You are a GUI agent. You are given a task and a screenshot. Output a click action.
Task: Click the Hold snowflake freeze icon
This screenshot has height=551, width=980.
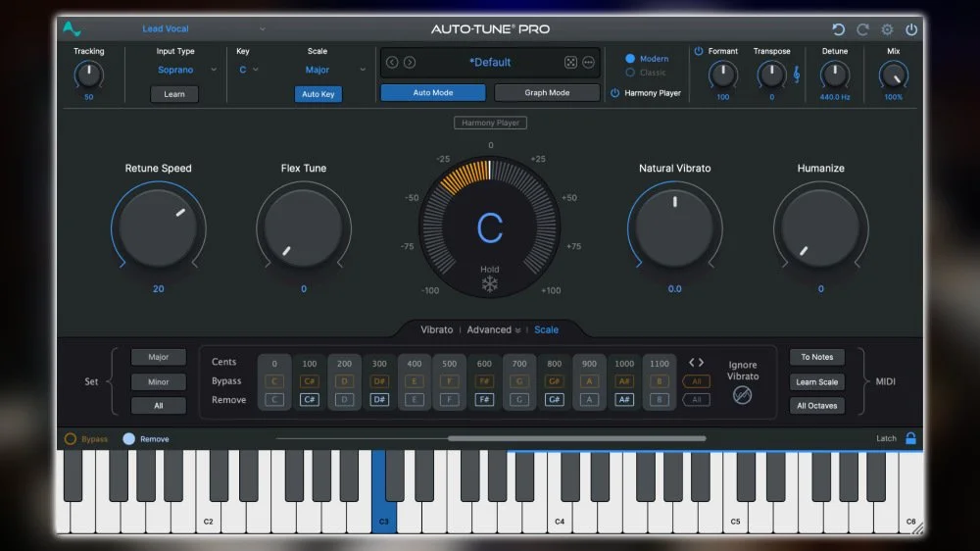489,284
